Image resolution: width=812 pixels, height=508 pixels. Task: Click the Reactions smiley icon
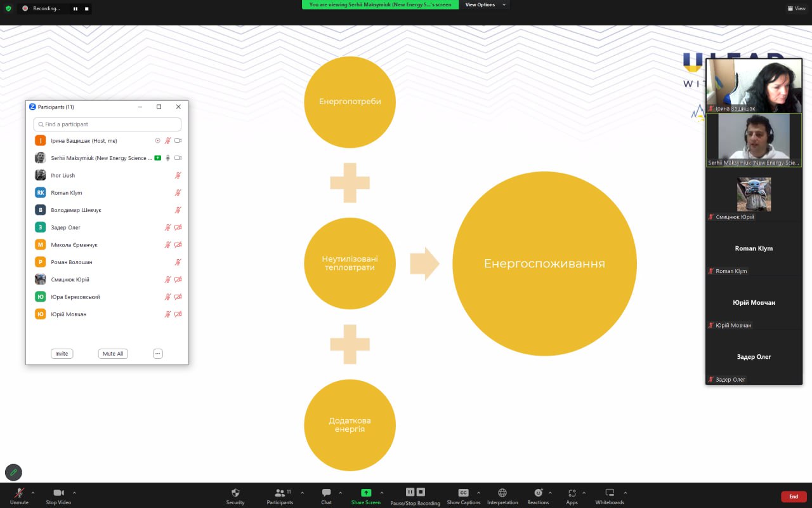click(x=538, y=493)
